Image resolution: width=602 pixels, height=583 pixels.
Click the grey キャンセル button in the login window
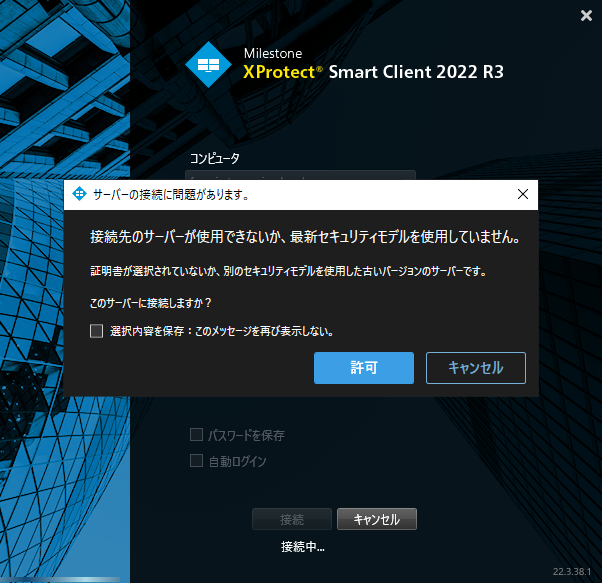(377, 519)
